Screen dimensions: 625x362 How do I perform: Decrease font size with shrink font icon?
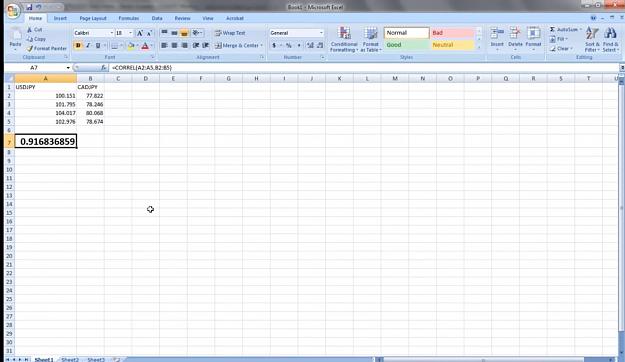coord(149,33)
